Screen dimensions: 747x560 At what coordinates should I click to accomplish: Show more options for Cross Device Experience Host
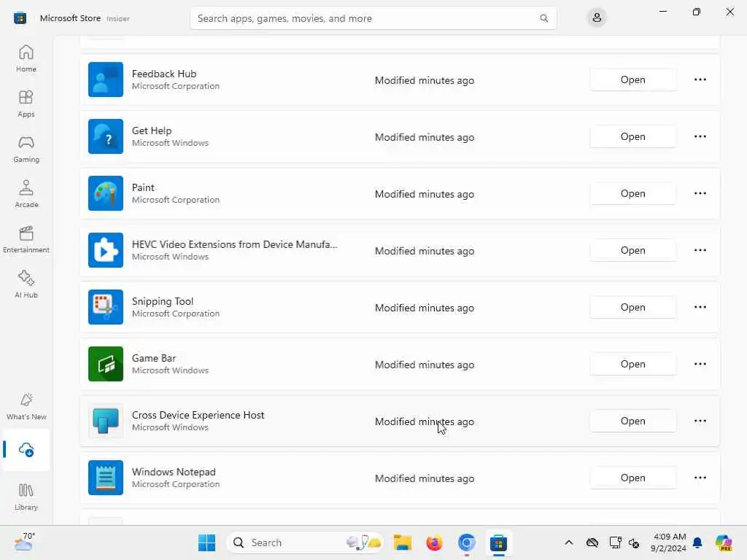[700, 421]
